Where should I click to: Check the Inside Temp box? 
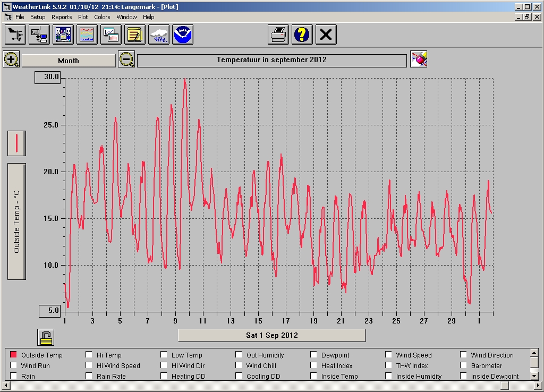313,376
